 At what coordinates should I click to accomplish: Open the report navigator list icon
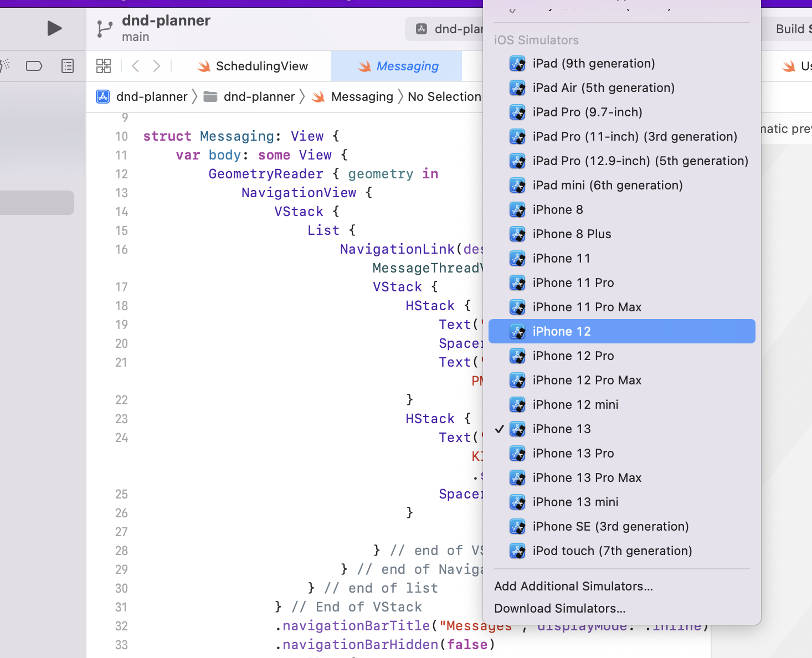coord(67,65)
